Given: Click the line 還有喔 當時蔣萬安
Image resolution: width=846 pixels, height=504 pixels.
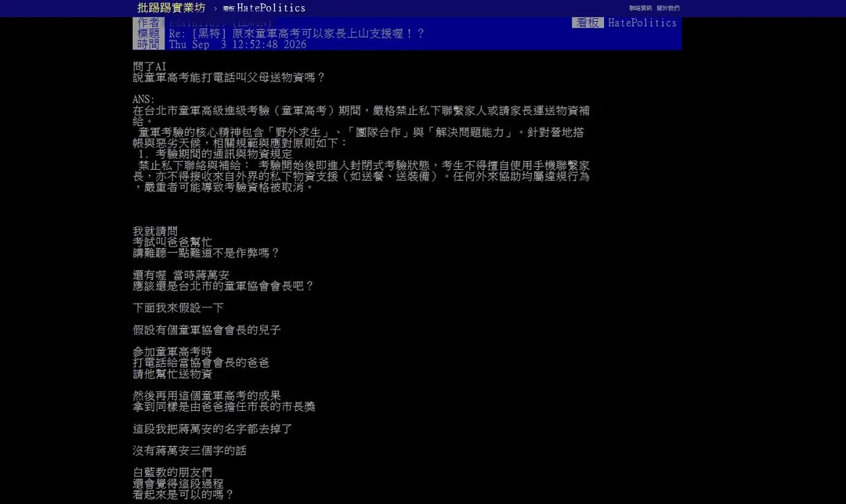Looking at the screenshot, I should tap(181, 275).
